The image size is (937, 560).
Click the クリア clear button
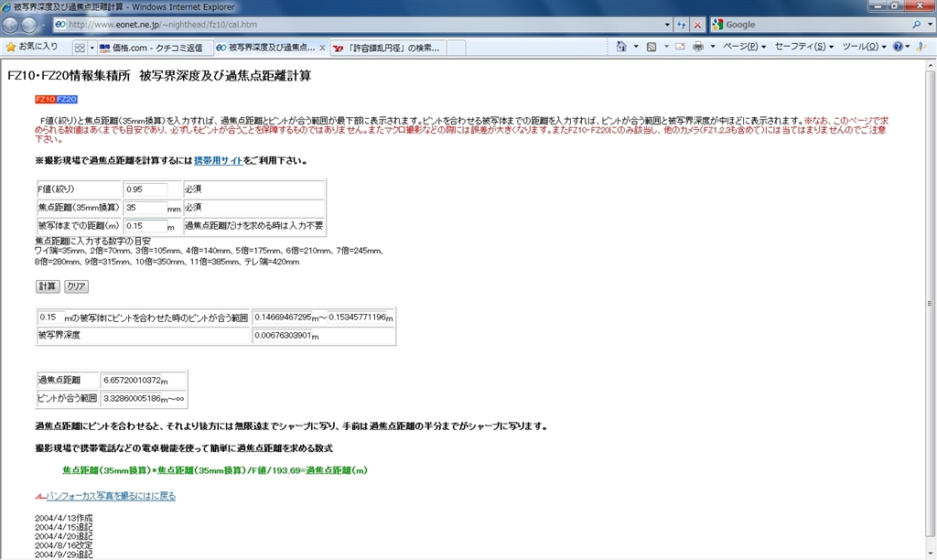click(76, 286)
